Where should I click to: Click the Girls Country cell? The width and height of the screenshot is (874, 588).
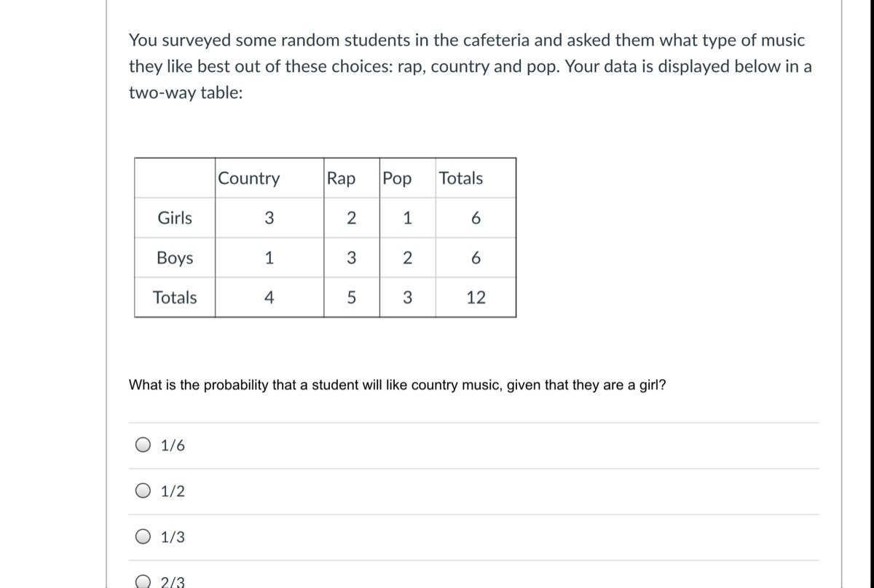(269, 218)
